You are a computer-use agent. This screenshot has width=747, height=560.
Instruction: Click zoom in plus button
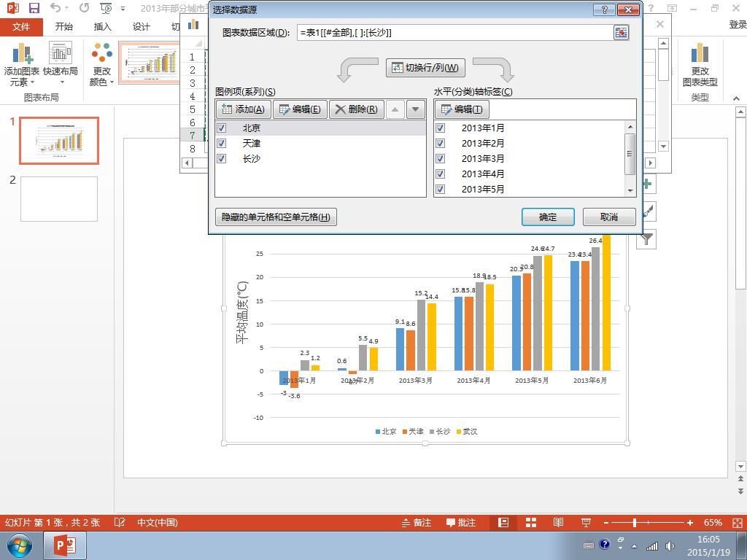pyautogui.click(x=690, y=523)
